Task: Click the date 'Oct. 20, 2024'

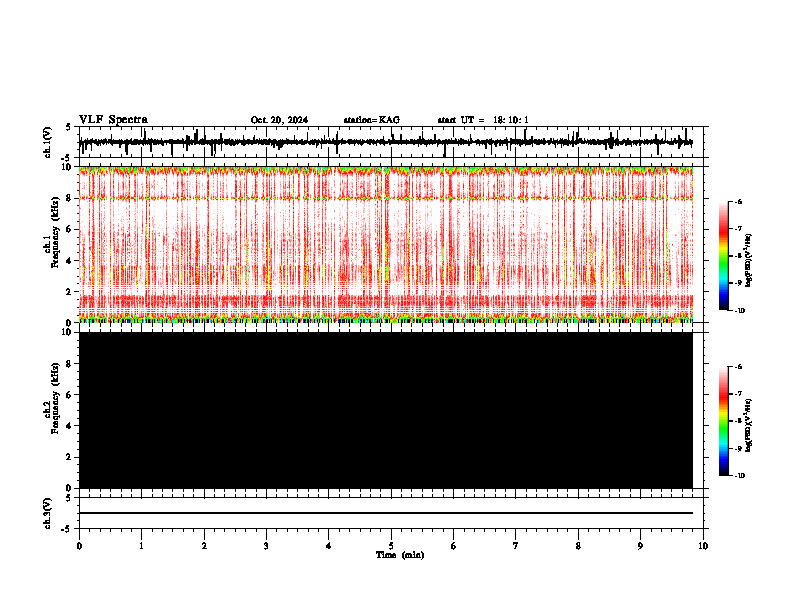Action: [x=279, y=120]
